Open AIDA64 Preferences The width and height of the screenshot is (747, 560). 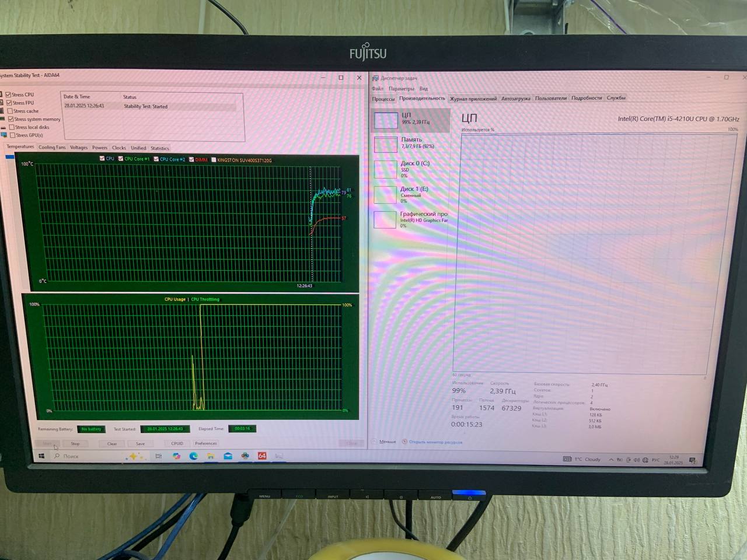(205, 443)
